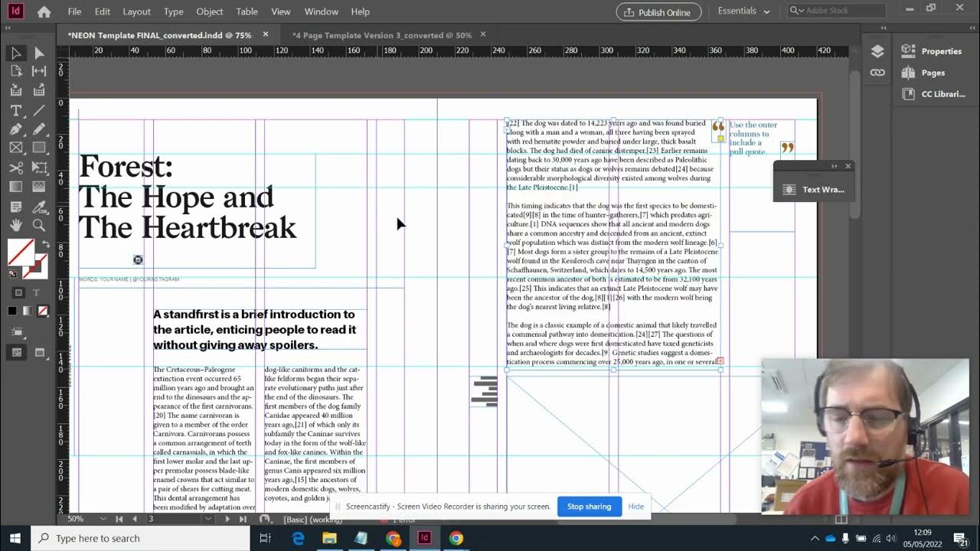
Task: Select the Gradient Feather tool
Action: 39,187
